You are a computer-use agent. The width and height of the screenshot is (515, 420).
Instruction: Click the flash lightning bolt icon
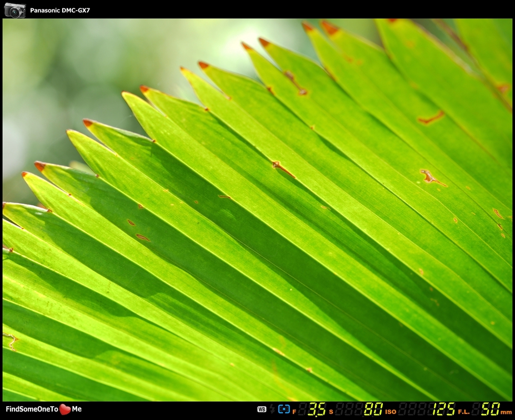[x=272, y=409]
